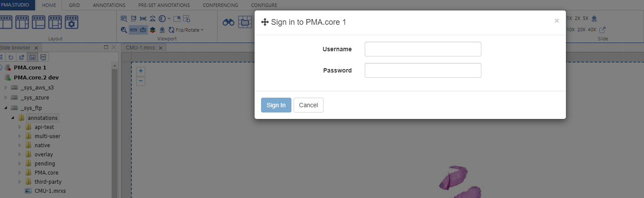
Task: Click the open-in-new-window icon in Slide group
Action: pyautogui.click(x=602, y=30)
